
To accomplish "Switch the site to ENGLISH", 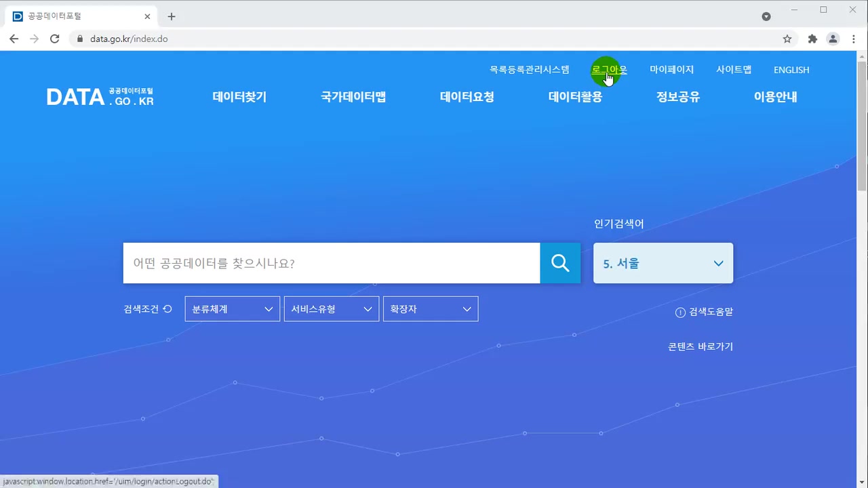I will click(791, 70).
